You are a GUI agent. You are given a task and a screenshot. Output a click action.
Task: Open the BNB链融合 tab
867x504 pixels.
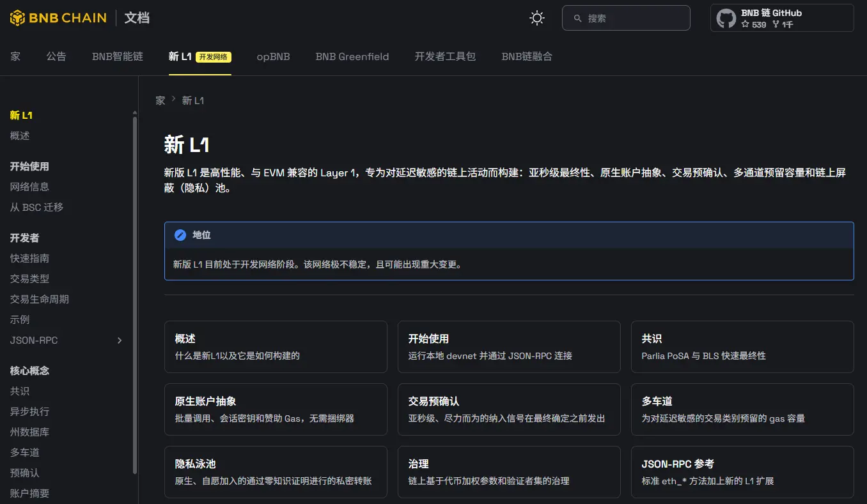click(527, 56)
